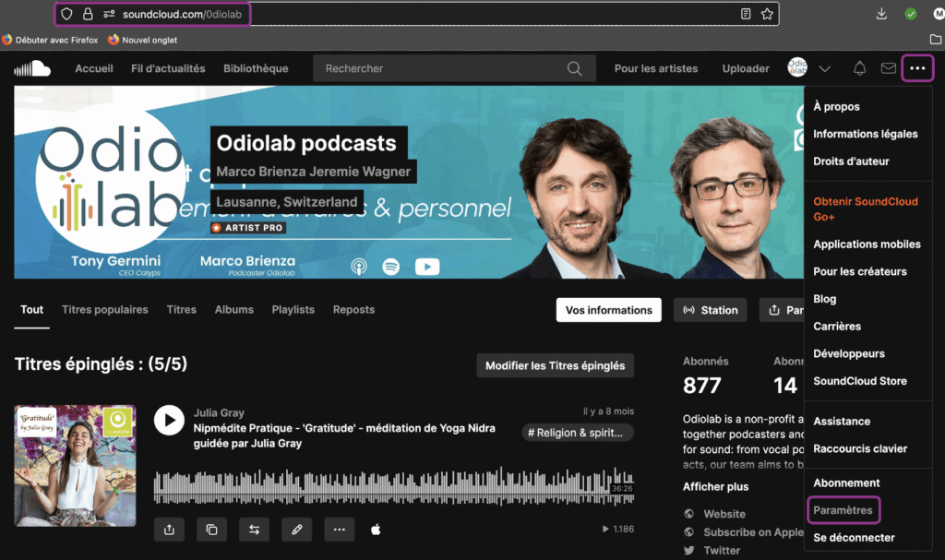Viewport: 945px width, 560px height.
Task: Click the Apple icon under the track
Action: pos(376,530)
